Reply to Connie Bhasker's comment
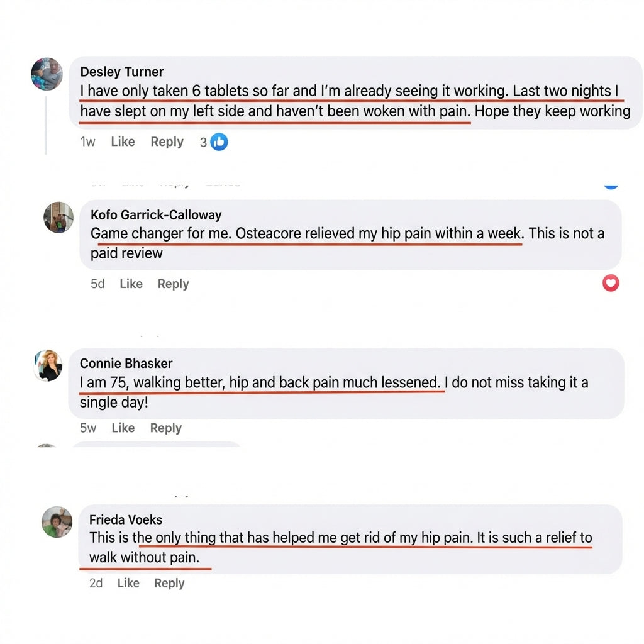 (165, 428)
